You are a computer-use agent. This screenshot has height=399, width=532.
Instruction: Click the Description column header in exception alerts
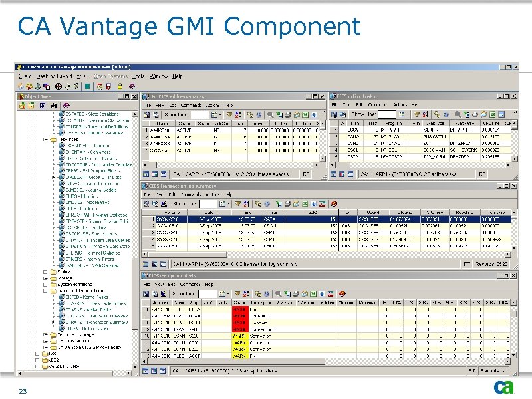pyautogui.click(x=262, y=303)
